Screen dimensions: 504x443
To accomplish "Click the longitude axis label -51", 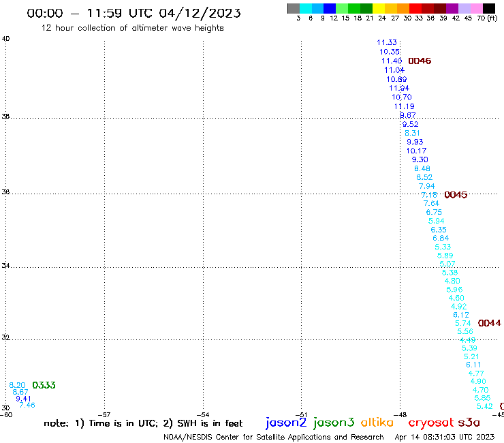I will point(301,415).
